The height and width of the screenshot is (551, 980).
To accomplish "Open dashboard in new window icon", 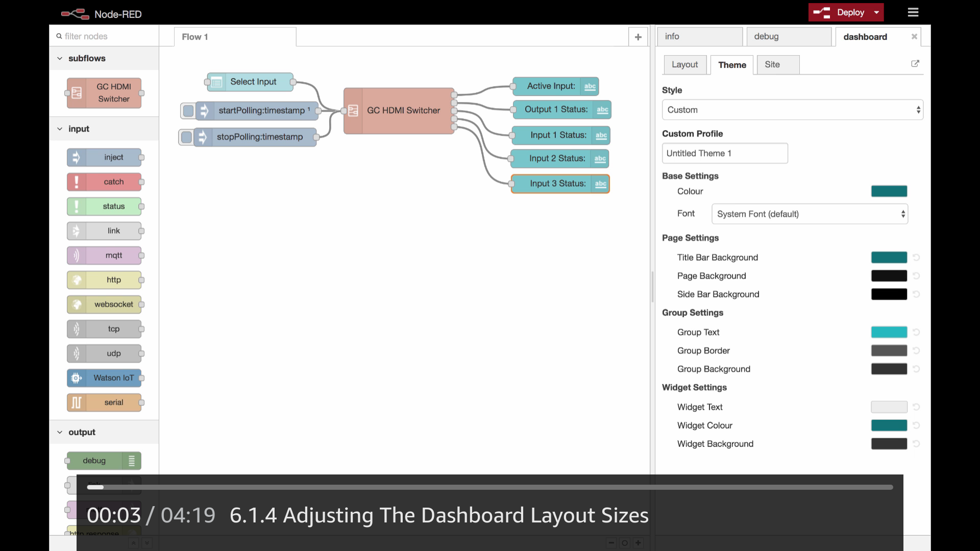I will 915,64.
